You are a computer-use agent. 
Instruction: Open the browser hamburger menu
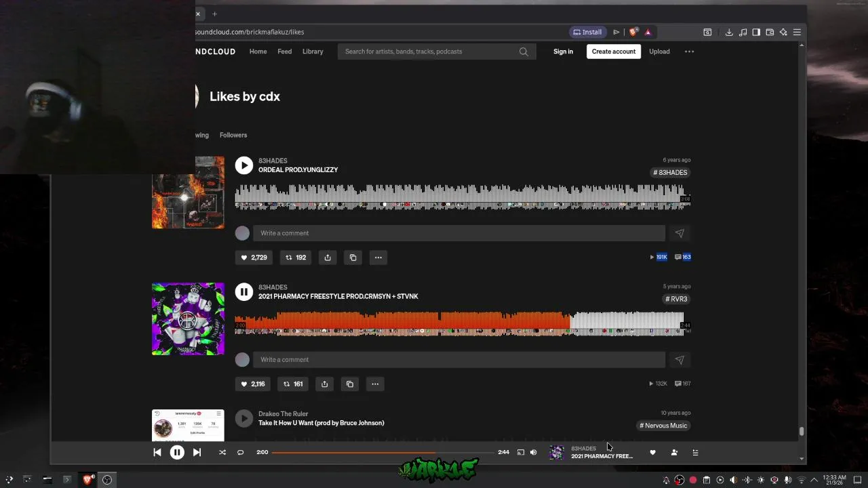(797, 32)
